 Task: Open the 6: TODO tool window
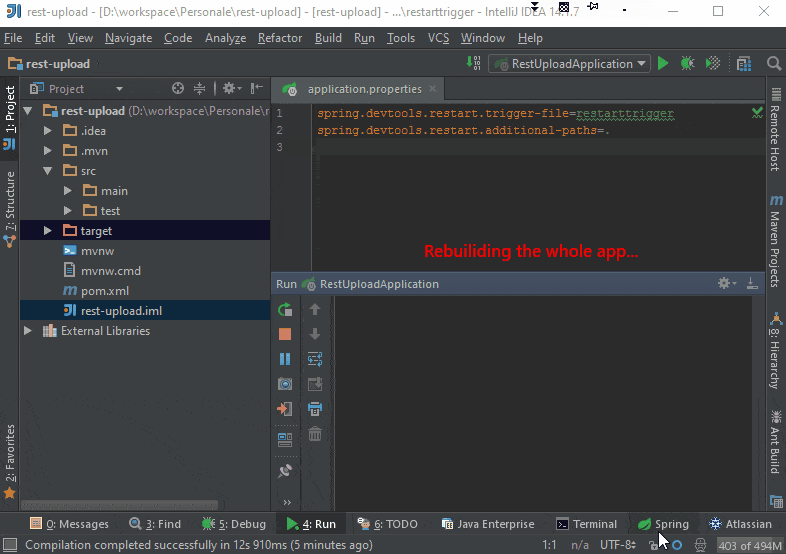coord(387,524)
